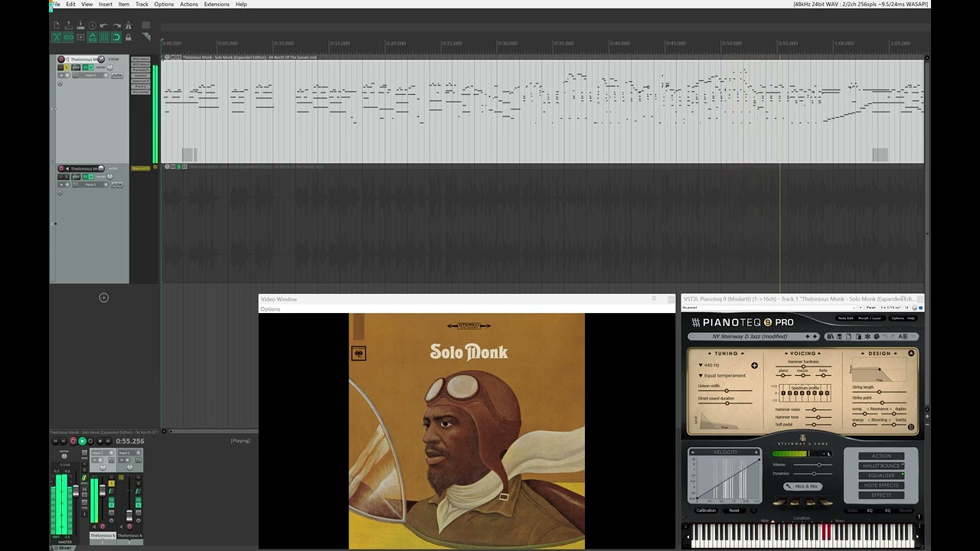Toggle the metronome icon
Viewport: 980px width, 551px height.
(x=128, y=25)
